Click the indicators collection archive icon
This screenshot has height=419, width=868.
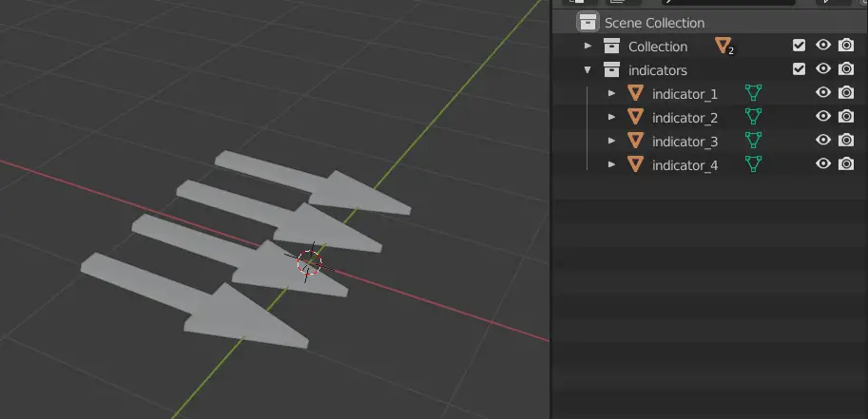[x=611, y=69]
